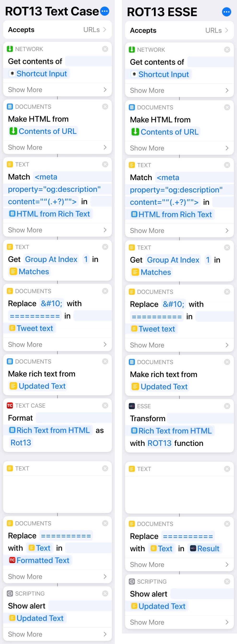
Task: Expand Show More under right Show alert
Action: 179,622
